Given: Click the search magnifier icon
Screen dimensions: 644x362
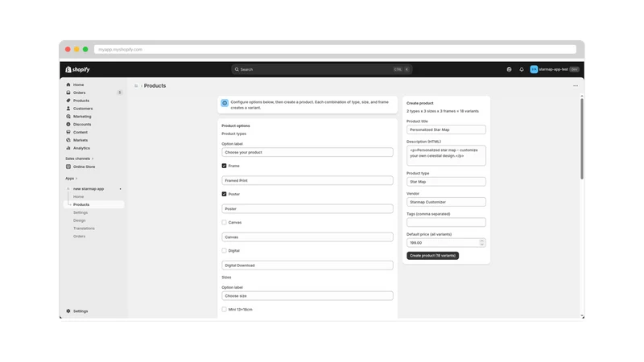Looking at the screenshot, I should click(237, 69).
